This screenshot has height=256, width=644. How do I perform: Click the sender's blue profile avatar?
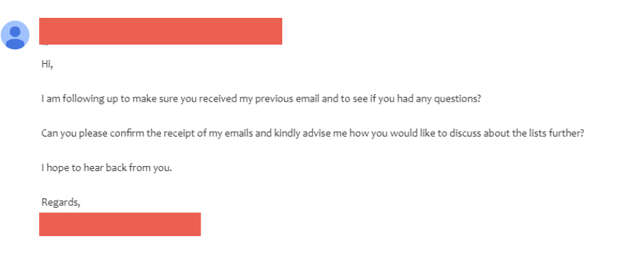[x=15, y=35]
